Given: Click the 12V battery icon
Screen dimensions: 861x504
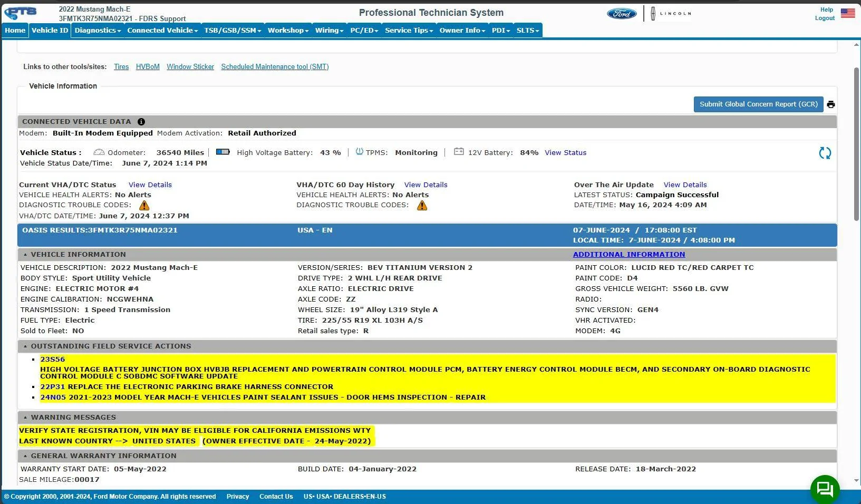Looking at the screenshot, I should coord(459,152).
